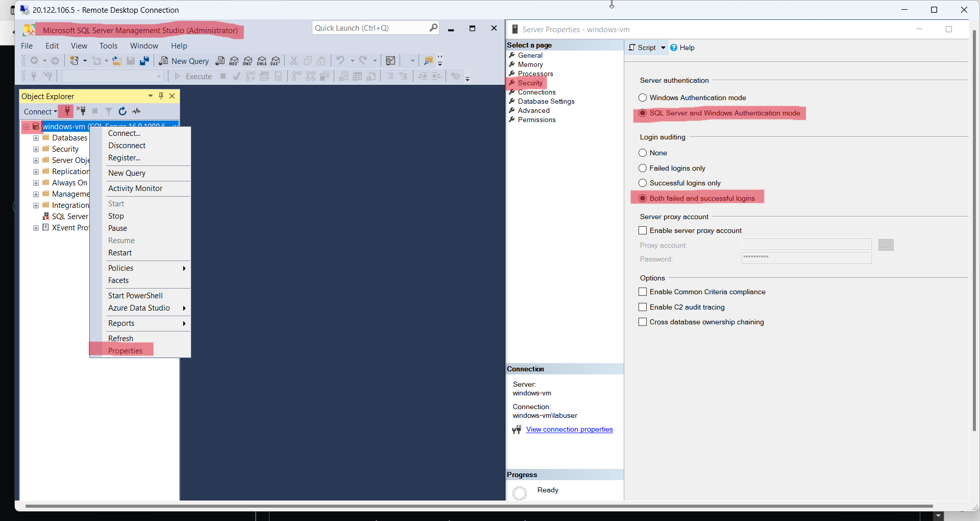Screen dimensions: 980x521
Task: Select the Connect plug icon in Object Explorer
Action: coord(66,111)
